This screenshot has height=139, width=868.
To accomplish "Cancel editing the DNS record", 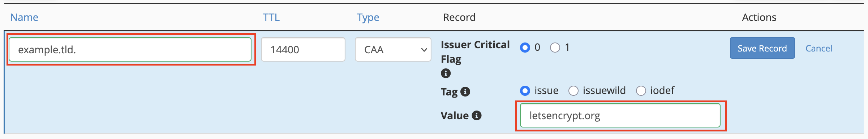I will [x=818, y=48].
